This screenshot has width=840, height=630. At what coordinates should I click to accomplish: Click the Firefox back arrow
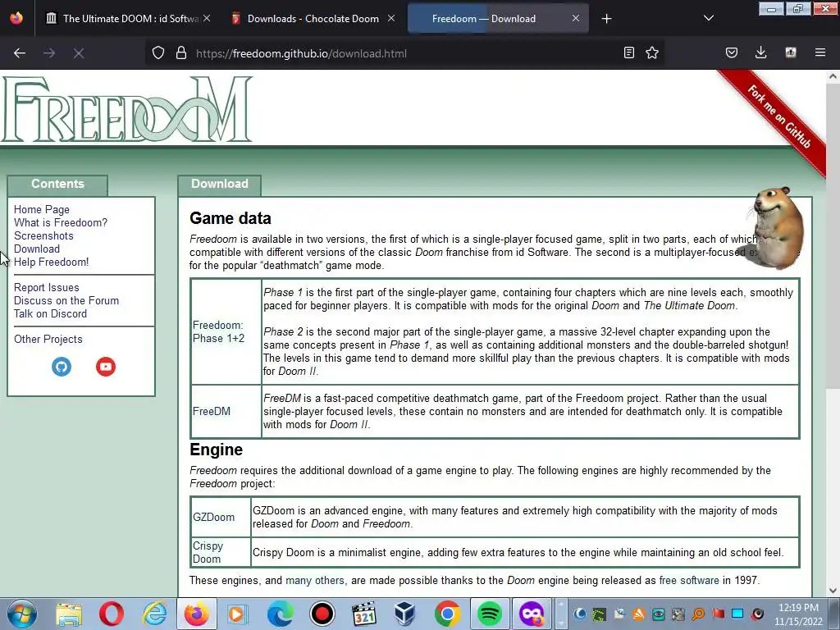point(20,53)
